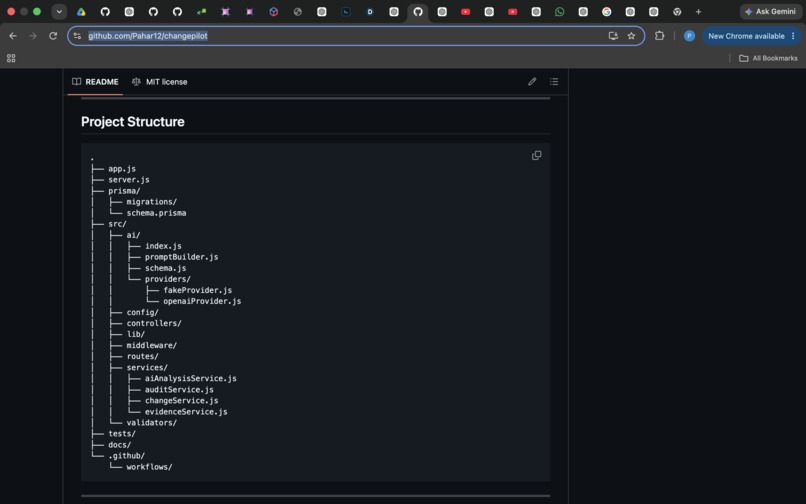Expand the tab search dropdown
Image resolution: width=806 pixels, height=504 pixels.
(59, 11)
